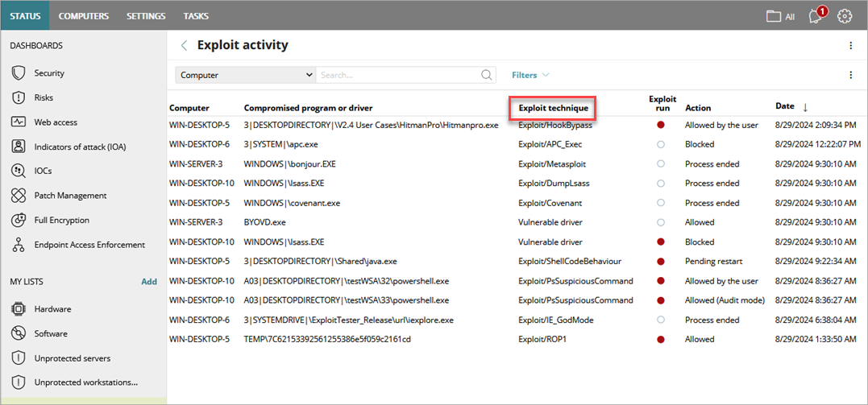Click the Security shield icon in sidebar
The height and width of the screenshot is (405, 868).
click(x=19, y=73)
